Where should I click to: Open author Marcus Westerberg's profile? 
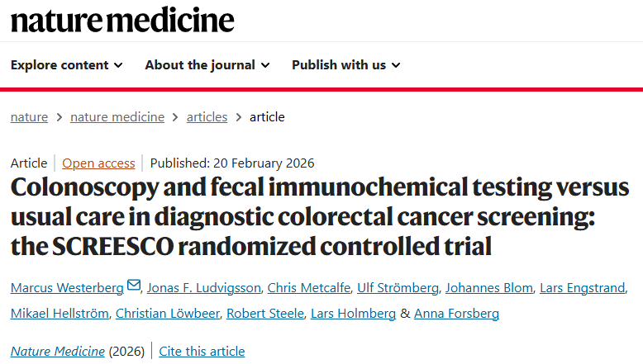point(66,287)
